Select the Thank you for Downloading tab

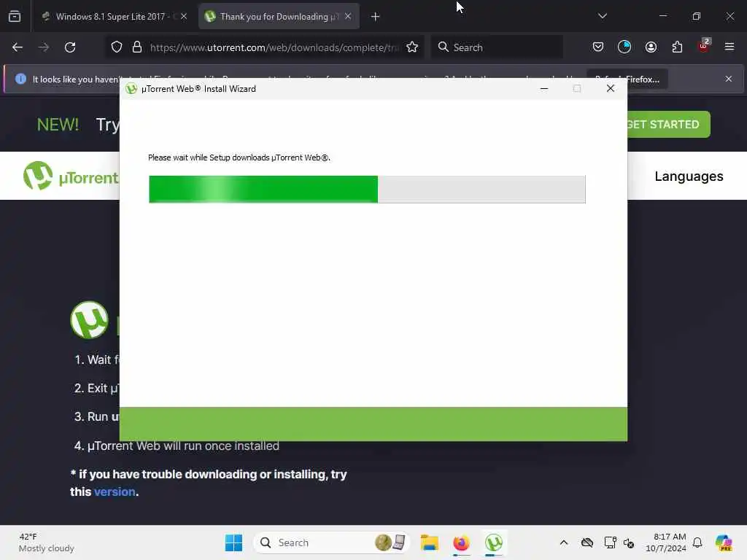pyautogui.click(x=279, y=16)
